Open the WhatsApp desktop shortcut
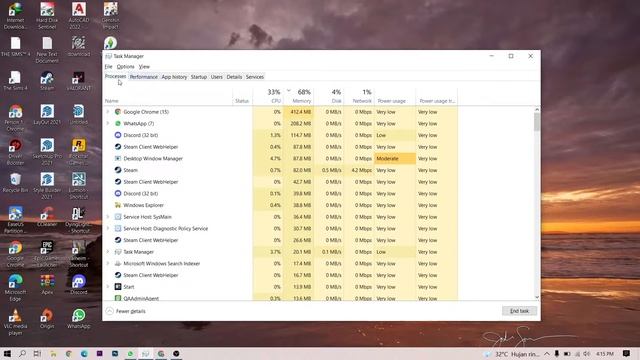 tap(79, 318)
